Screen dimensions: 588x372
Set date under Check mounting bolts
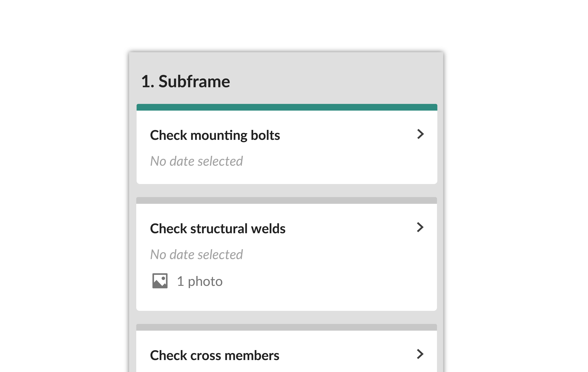[196, 161]
